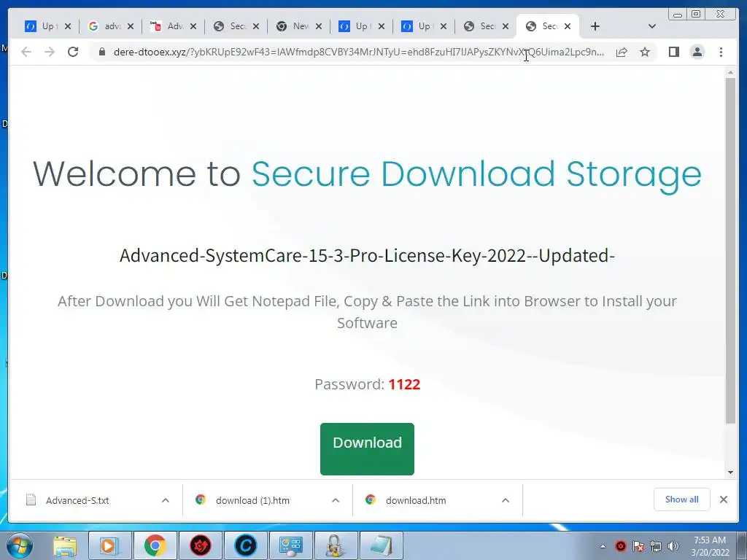
Task: Open the Action Center flag icon
Action: click(638, 546)
